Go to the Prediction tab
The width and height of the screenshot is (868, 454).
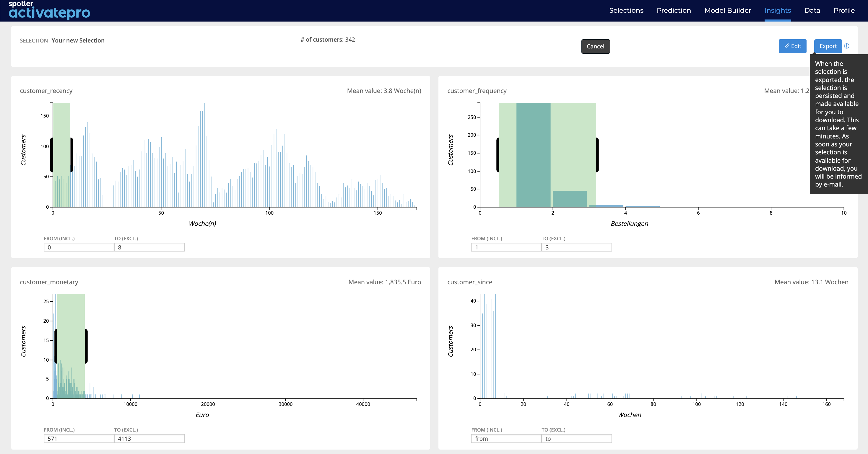(674, 10)
